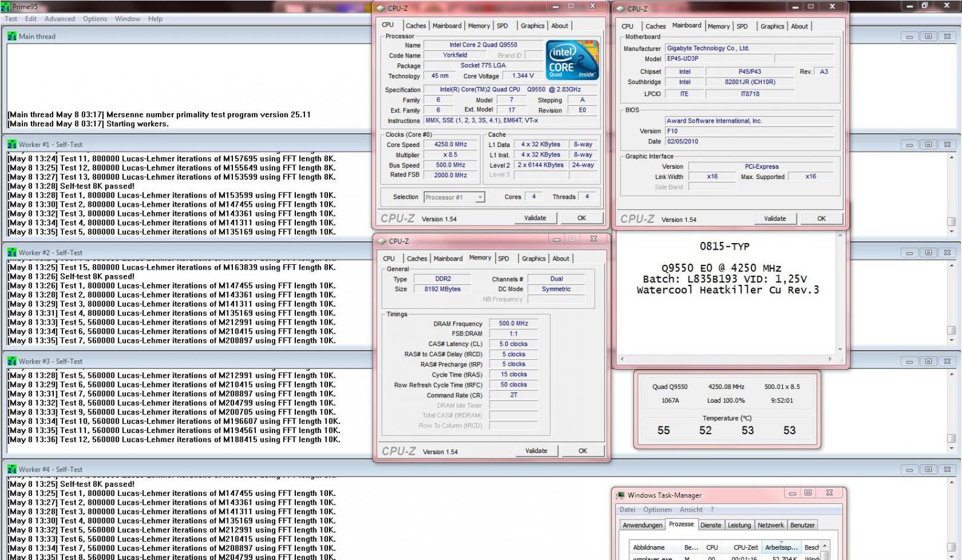Switch to Dienste tab in Task-Manager

pos(710,525)
